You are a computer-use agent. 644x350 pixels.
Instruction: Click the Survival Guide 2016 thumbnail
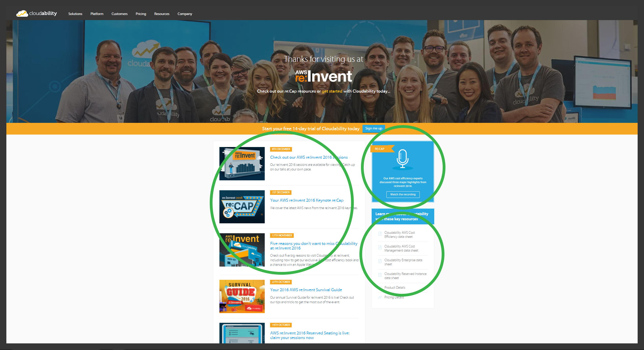(x=242, y=296)
